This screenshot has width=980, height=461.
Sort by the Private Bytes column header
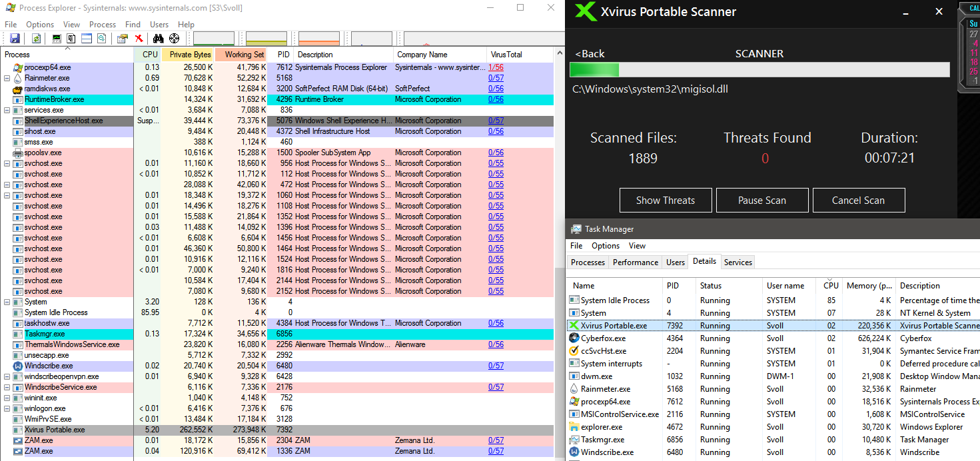[190, 55]
